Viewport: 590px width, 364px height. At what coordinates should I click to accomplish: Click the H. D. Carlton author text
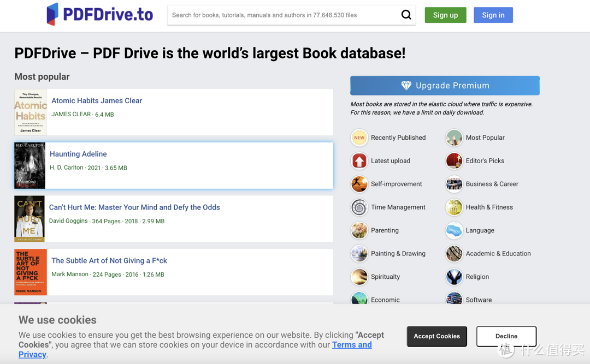click(66, 168)
